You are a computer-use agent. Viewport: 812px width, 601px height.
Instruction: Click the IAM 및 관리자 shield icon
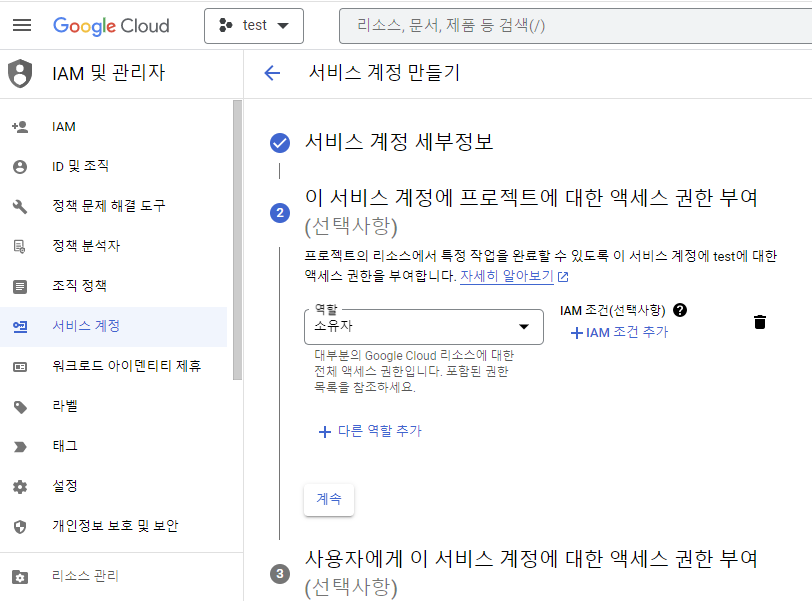point(20,73)
